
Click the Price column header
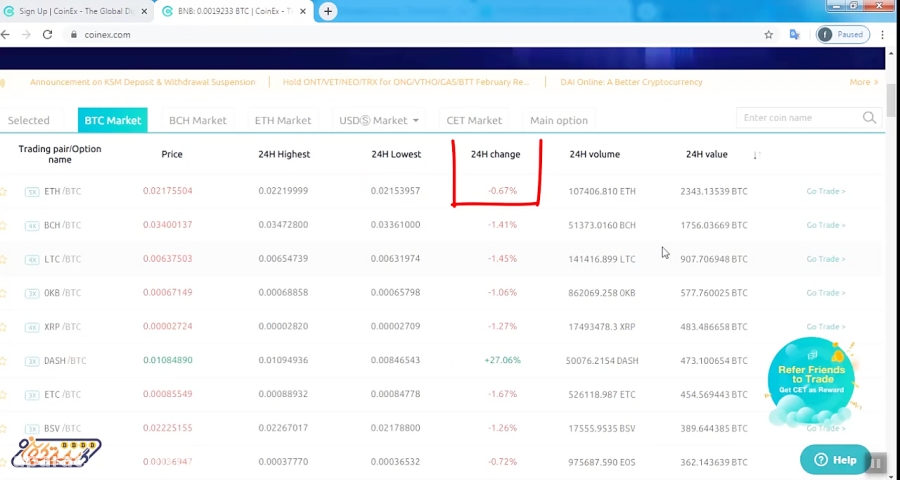click(x=172, y=154)
